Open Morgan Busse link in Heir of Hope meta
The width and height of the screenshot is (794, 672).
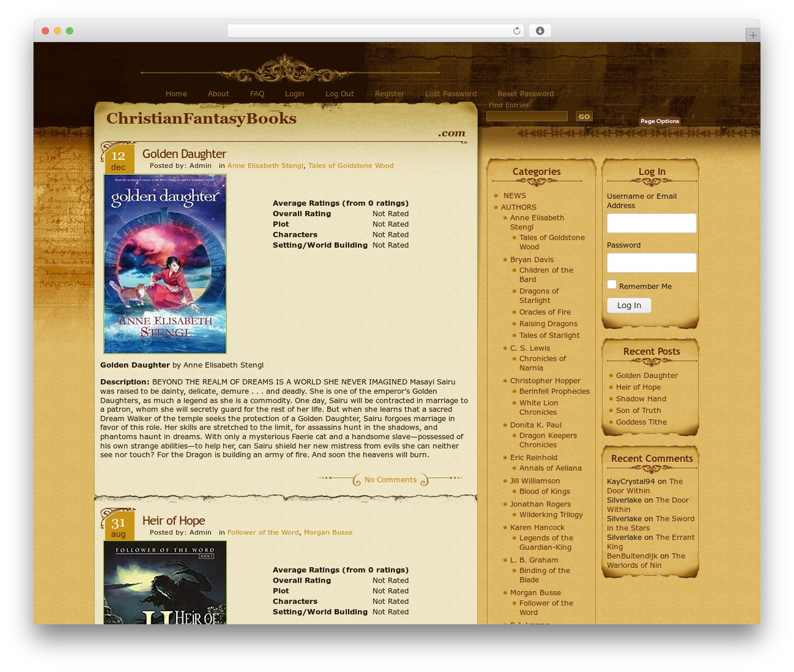click(x=328, y=533)
